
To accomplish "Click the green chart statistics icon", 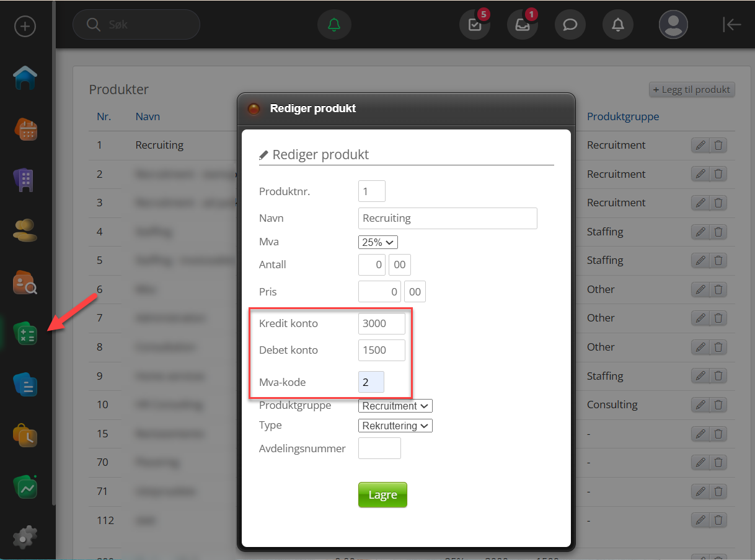I will tap(25, 488).
